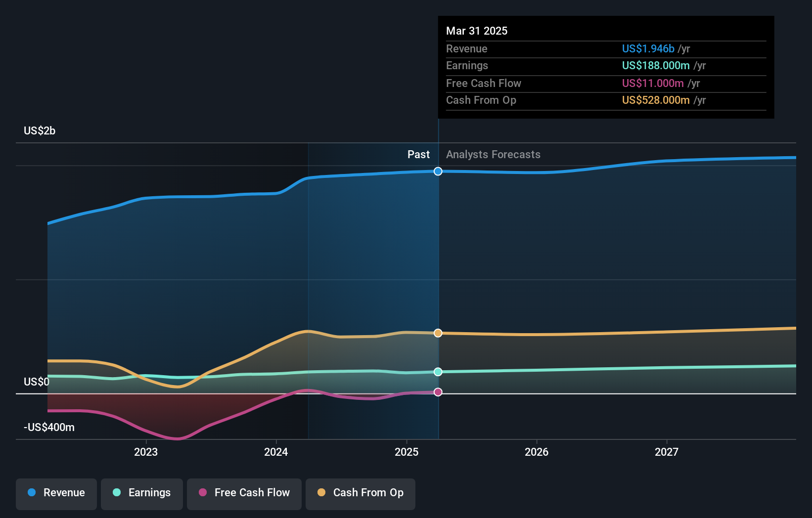The height and width of the screenshot is (518, 812).
Task: Click the Revenue row label in tooltip
Action: coord(466,48)
